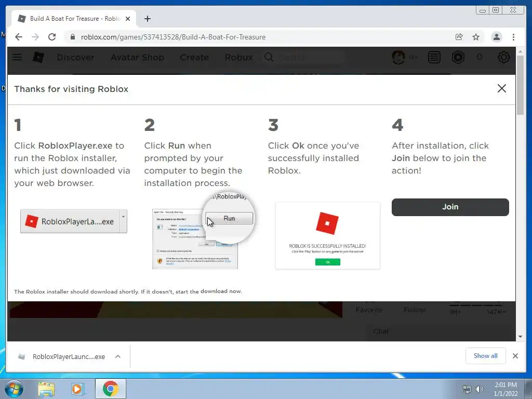Open Windows Media Player from taskbar
The width and height of the screenshot is (532, 399).
click(77, 389)
